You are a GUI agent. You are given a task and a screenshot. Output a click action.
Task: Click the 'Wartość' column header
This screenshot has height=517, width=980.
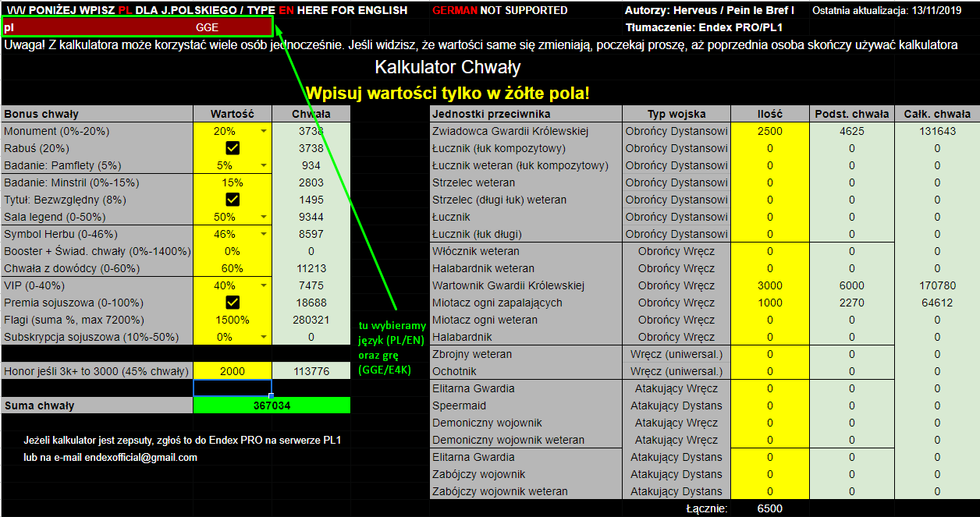[233, 114]
